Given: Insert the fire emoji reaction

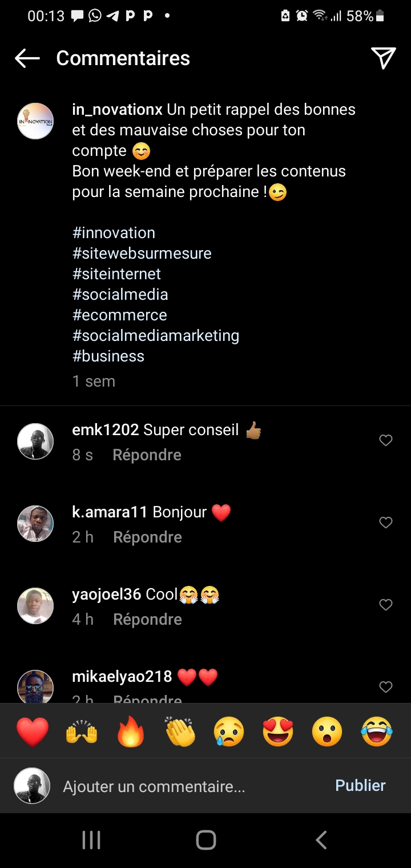Looking at the screenshot, I should click(x=131, y=732).
